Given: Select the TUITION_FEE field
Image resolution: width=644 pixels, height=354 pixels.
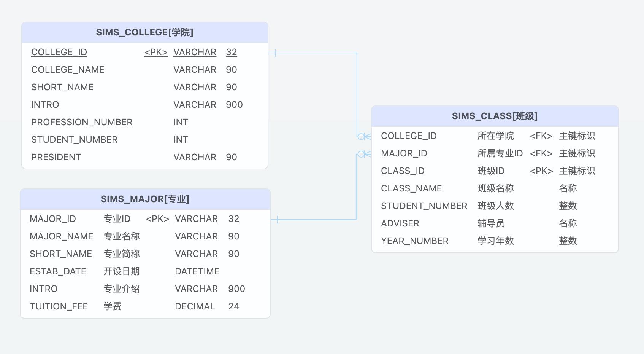Looking at the screenshot, I should (59, 306).
